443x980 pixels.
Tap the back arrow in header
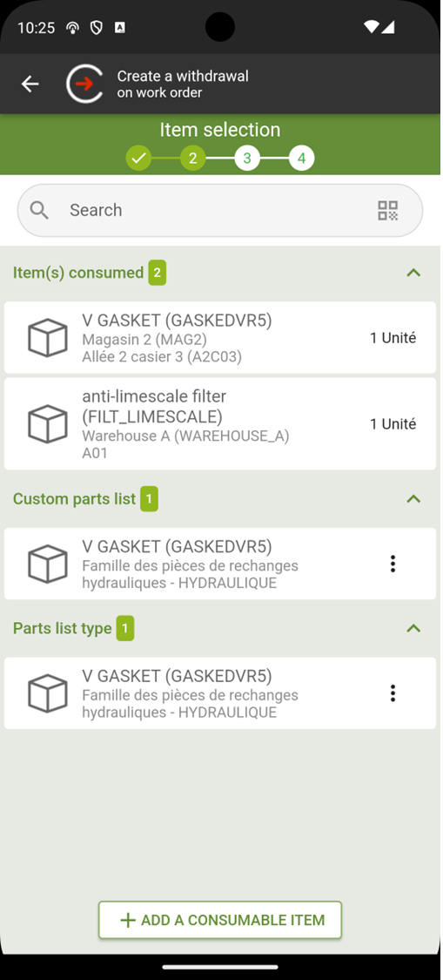pyautogui.click(x=30, y=84)
